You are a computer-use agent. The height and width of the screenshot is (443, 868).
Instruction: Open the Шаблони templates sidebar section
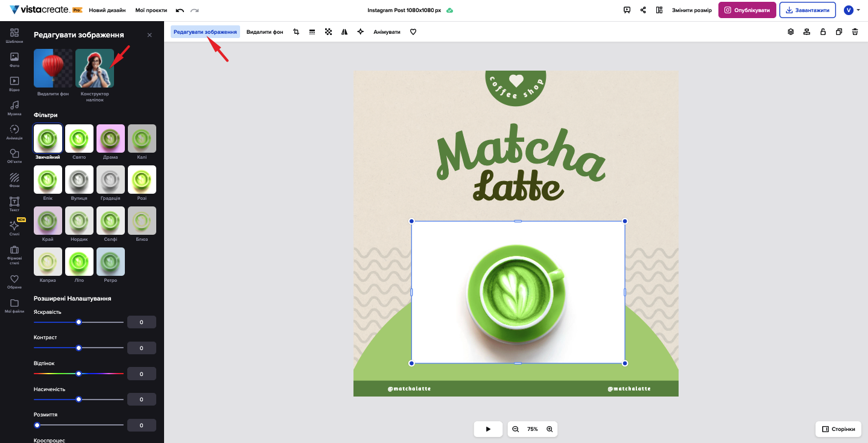click(14, 35)
